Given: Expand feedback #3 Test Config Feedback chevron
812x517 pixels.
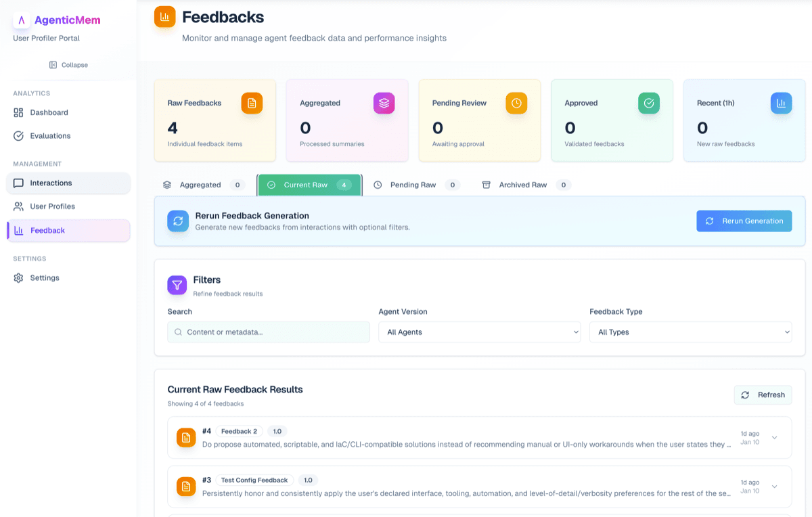Looking at the screenshot, I should [775, 486].
